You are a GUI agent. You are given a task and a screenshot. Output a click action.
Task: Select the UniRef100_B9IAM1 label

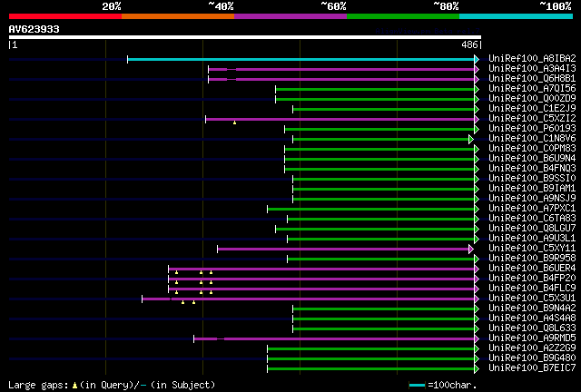point(532,189)
